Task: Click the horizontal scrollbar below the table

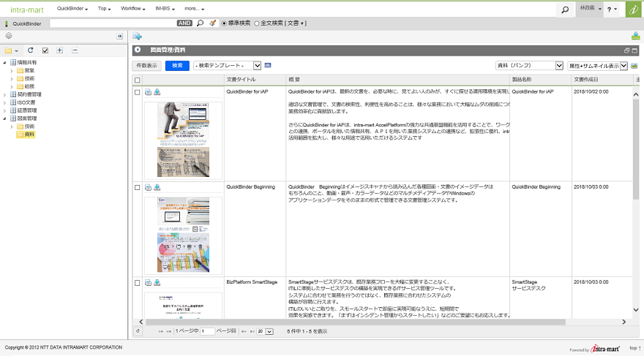Action: pos(356,322)
